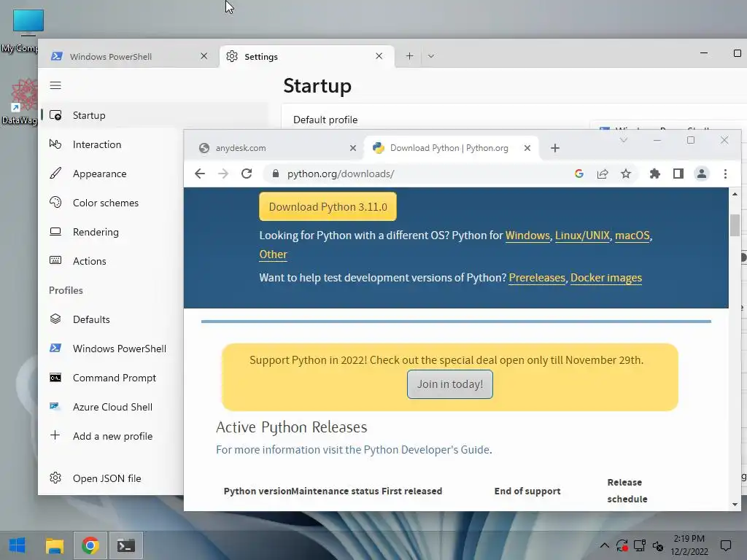The image size is (747, 560).
Task: Open File Explorer from the taskbar
Action: coord(54,545)
